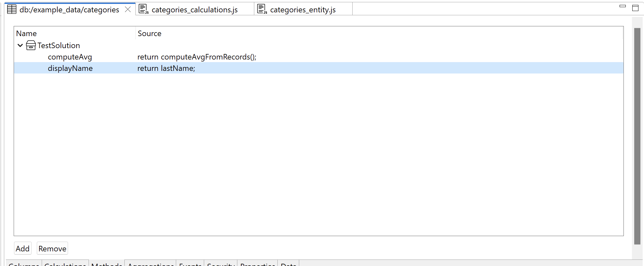Switch to the Calculations bottom tab
Image resolution: width=644 pixels, height=266 pixels.
click(65, 264)
